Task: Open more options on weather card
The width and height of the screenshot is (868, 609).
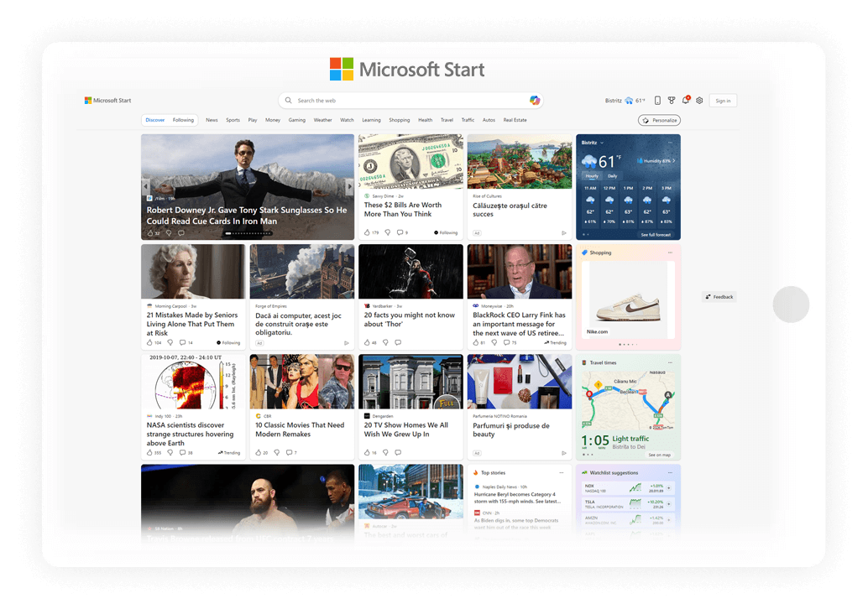Action: point(671,143)
